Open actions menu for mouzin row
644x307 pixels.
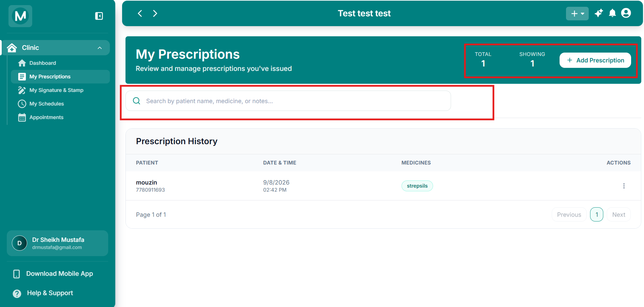[x=624, y=186]
